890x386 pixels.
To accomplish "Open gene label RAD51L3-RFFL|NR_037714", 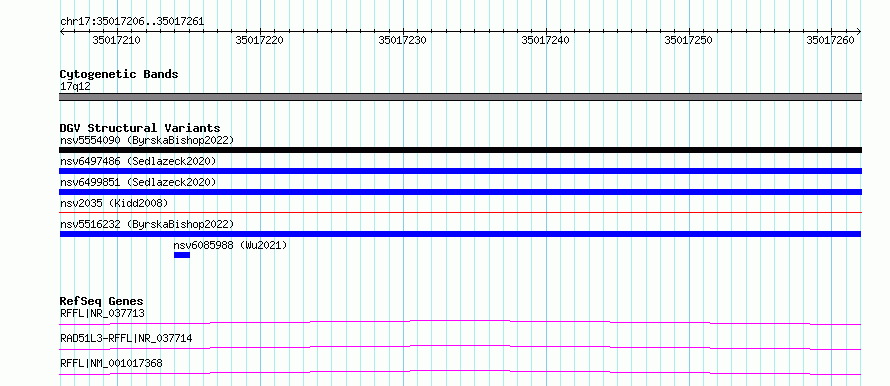I will (x=126, y=338).
